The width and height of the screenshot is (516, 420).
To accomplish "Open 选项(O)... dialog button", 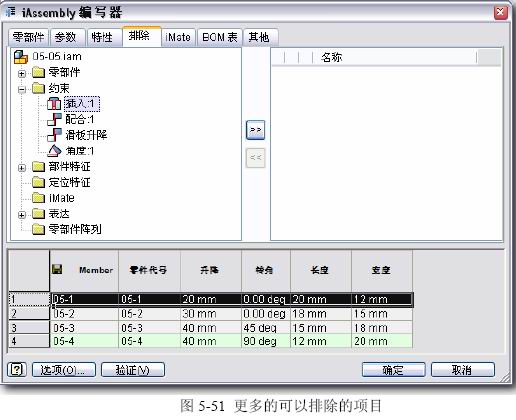I will 64,370.
